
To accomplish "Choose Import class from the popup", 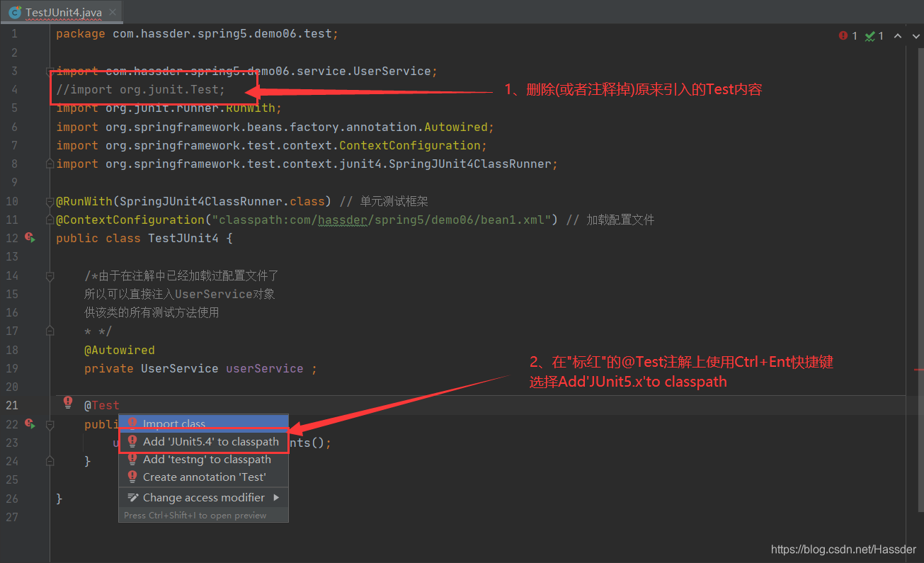I will coord(203,423).
